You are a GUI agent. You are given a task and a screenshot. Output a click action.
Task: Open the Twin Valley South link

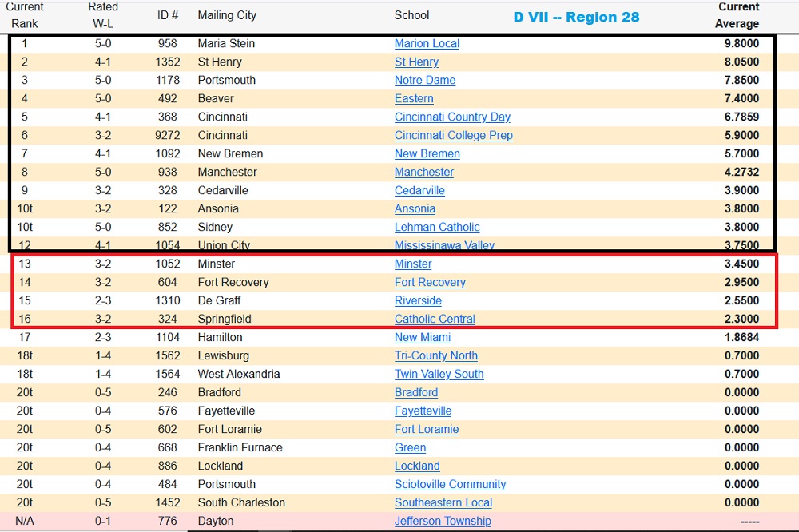439,375
